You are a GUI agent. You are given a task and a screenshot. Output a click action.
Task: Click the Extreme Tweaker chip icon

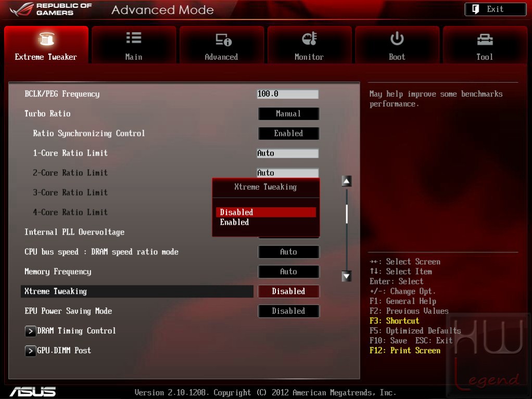coord(46,39)
